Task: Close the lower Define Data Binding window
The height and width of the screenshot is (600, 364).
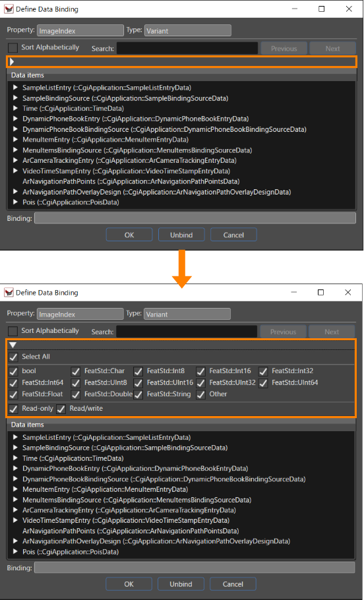Action: 348,293
